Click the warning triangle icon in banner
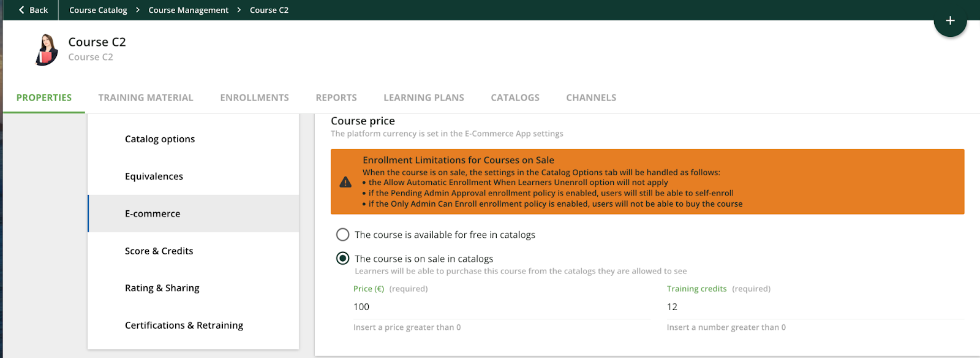This screenshot has width=980, height=358. [345, 182]
